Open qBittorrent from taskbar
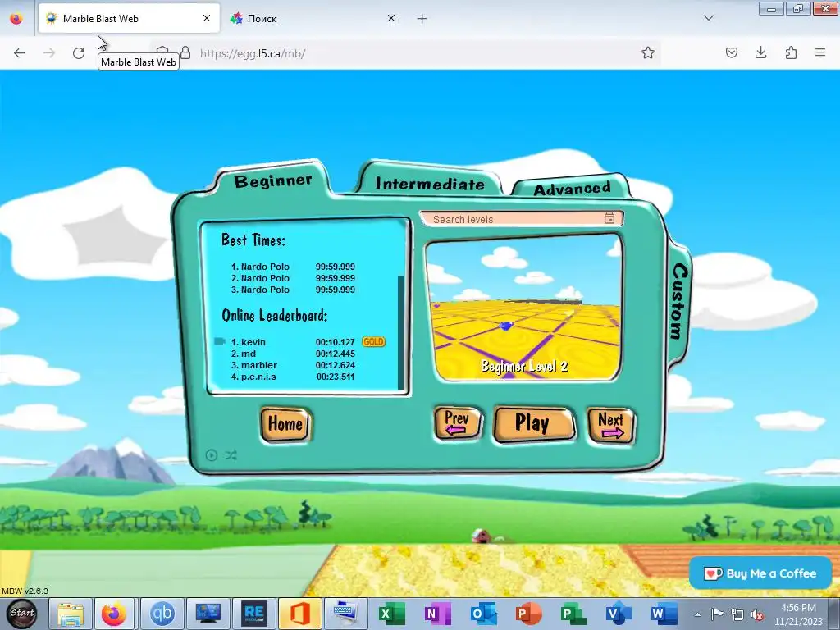This screenshot has width=840, height=630. pyautogui.click(x=162, y=614)
